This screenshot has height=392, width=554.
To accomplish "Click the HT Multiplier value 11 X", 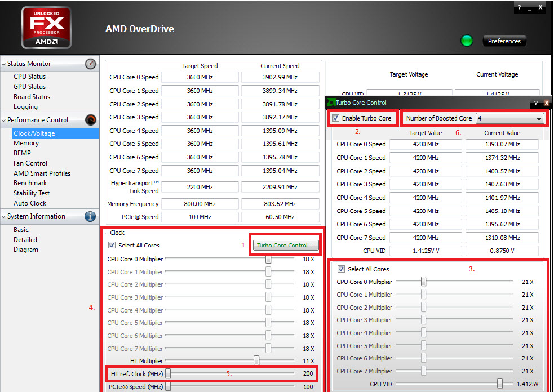I will click(x=308, y=361).
